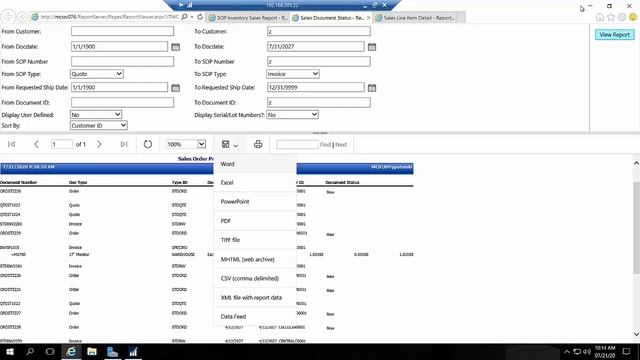Export XML file with report data
This screenshot has height=360, width=640.
click(255, 298)
